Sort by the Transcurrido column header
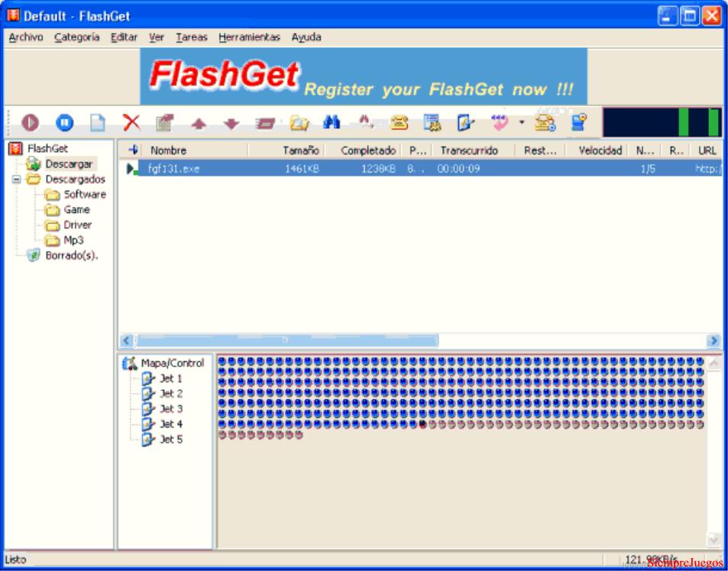 pos(473,150)
